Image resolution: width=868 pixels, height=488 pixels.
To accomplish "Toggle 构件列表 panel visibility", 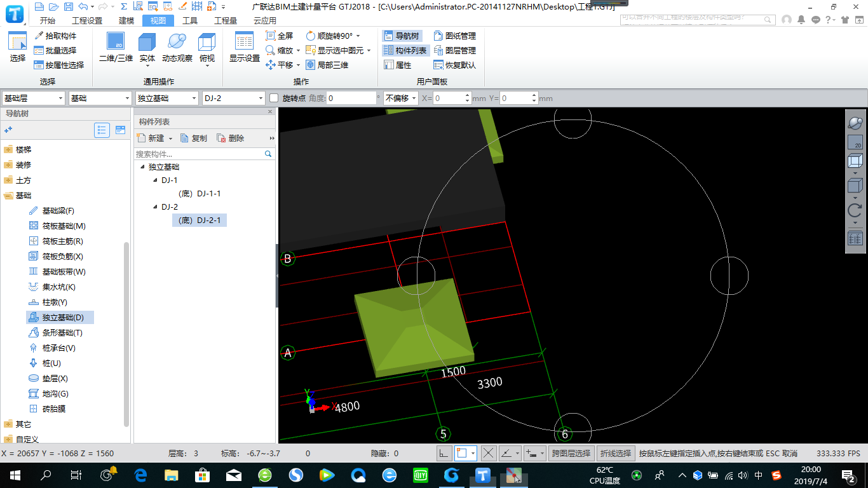I will [405, 50].
